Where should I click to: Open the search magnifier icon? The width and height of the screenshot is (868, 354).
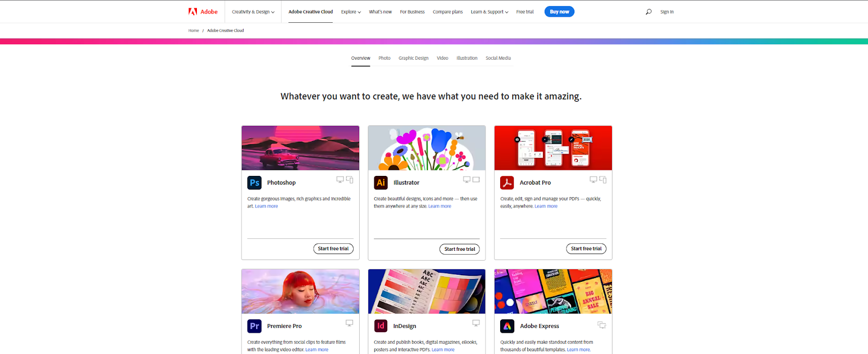click(x=648, y=11)
